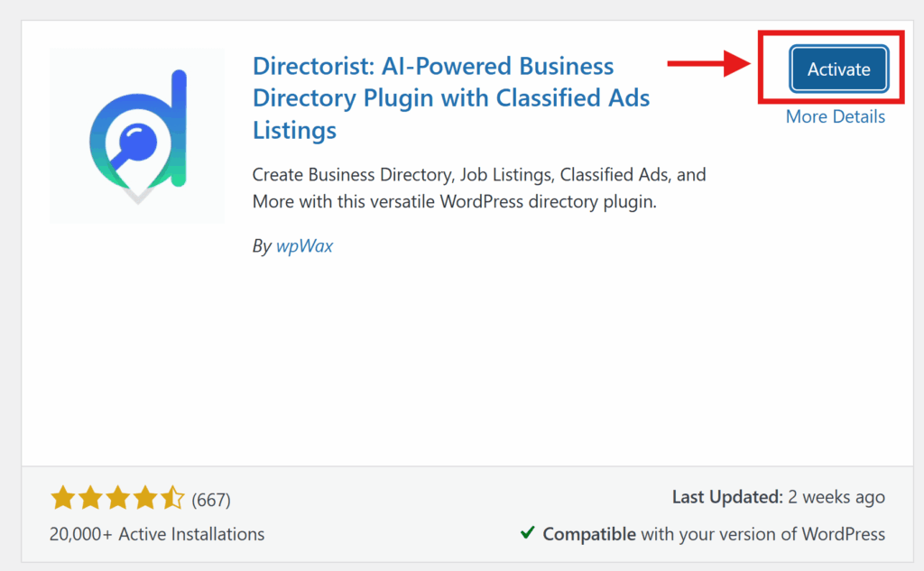Click the 20,000+ Active Installations text
The height and width of the screenshot is (571, 924).
click(157, 534)
